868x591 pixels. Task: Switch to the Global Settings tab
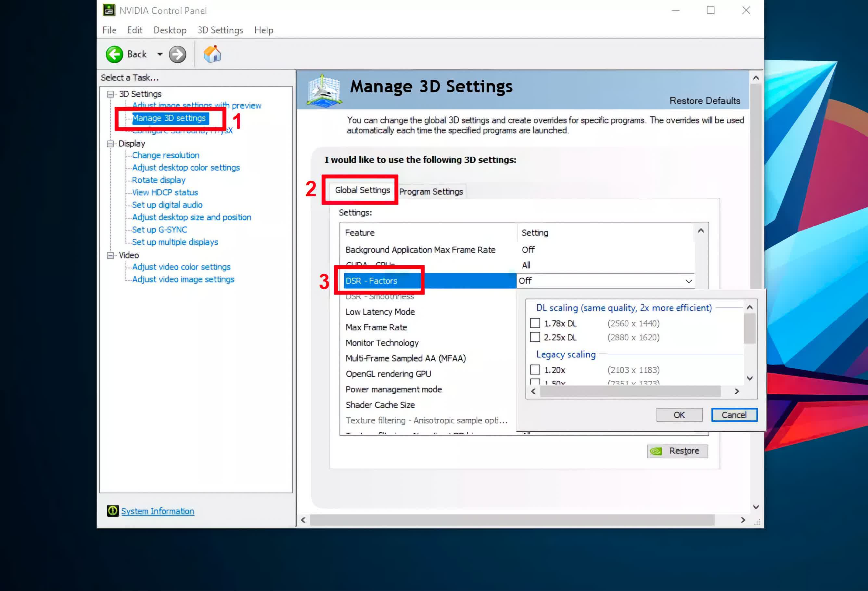pyautogui.click(x=362, y=190)
